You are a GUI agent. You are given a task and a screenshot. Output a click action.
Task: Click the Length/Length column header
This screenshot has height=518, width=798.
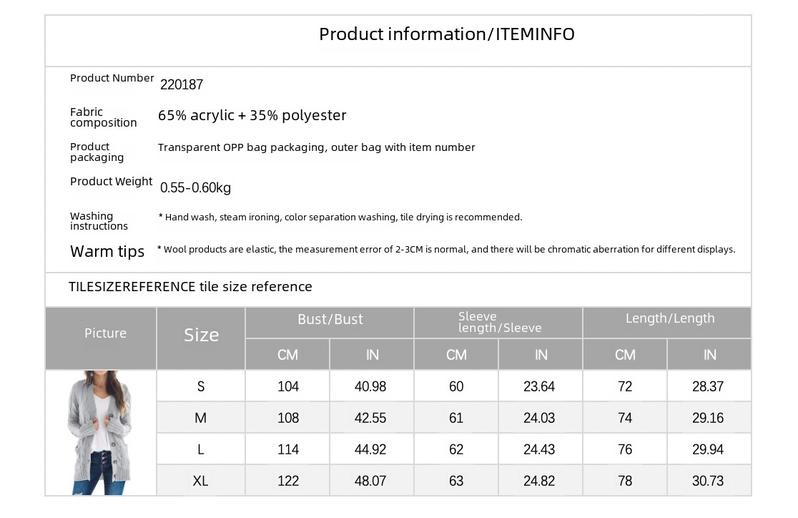[x=670, y=318]
